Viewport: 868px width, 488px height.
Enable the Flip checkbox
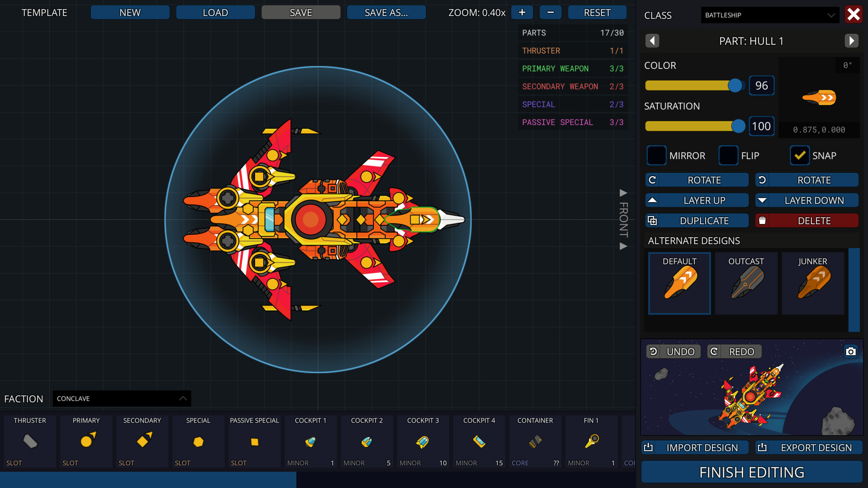pyautogui.click(x=728, y=155)
